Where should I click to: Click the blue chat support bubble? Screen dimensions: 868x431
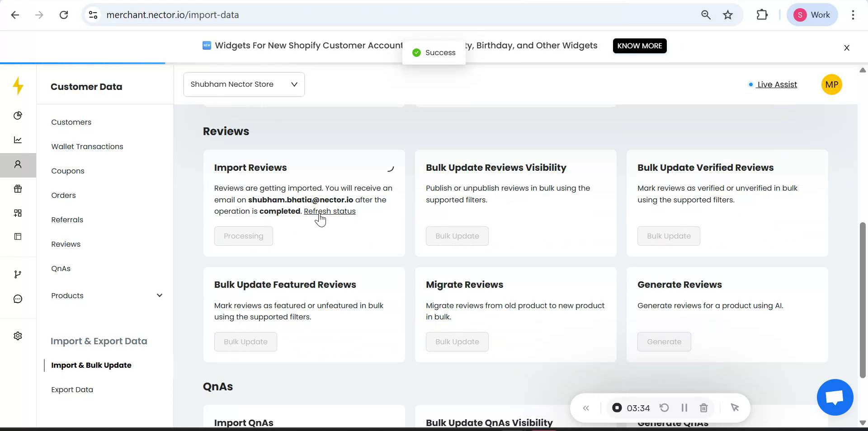tap(835, 398)
